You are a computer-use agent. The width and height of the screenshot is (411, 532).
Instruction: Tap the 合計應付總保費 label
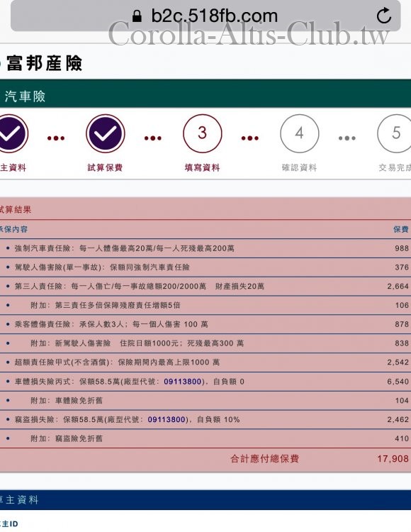[264, 459]
